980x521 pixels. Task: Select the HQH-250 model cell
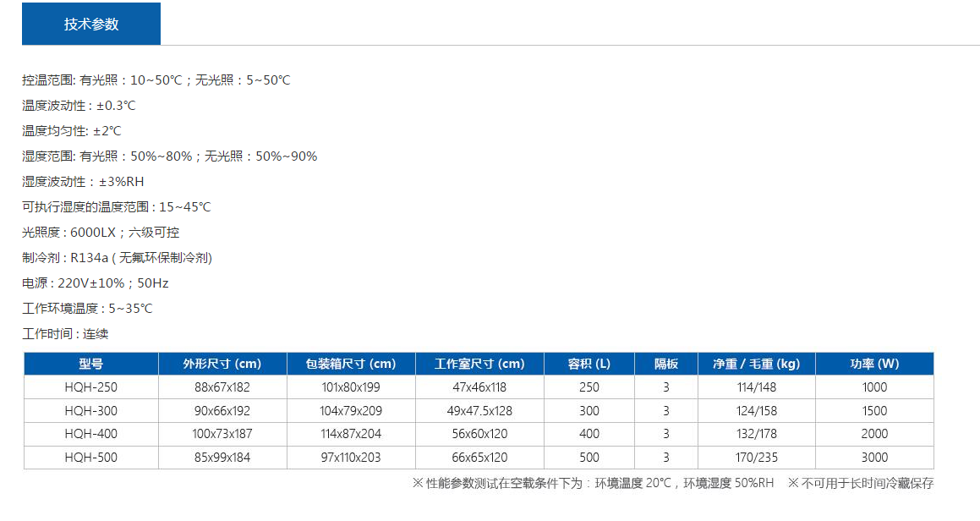tap(91, 387)
